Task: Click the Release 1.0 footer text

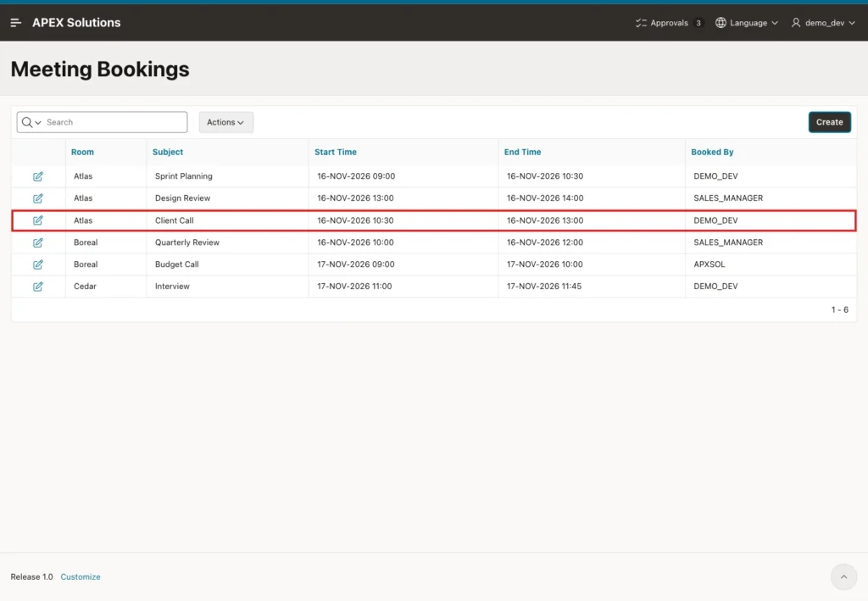Action: click(x=31, y=576)
